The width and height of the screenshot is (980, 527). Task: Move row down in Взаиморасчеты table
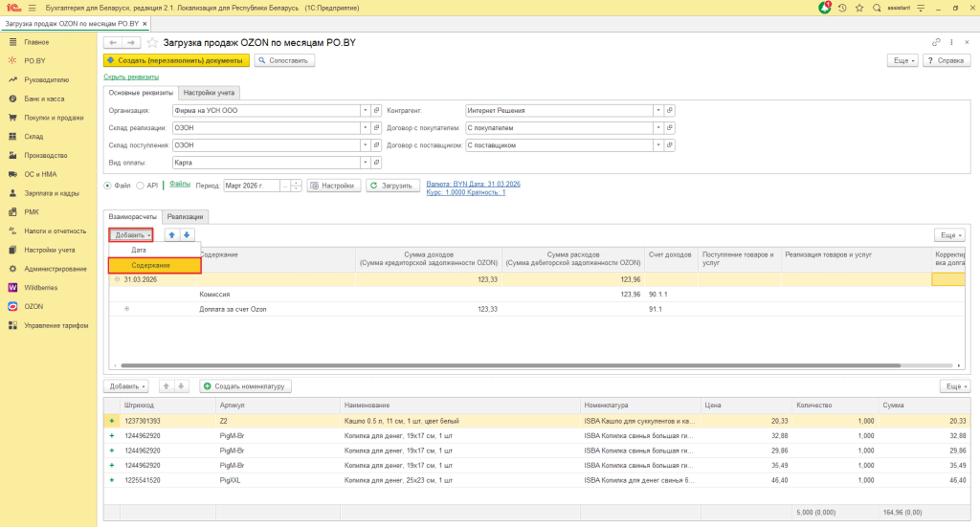[x=187, y=234]
